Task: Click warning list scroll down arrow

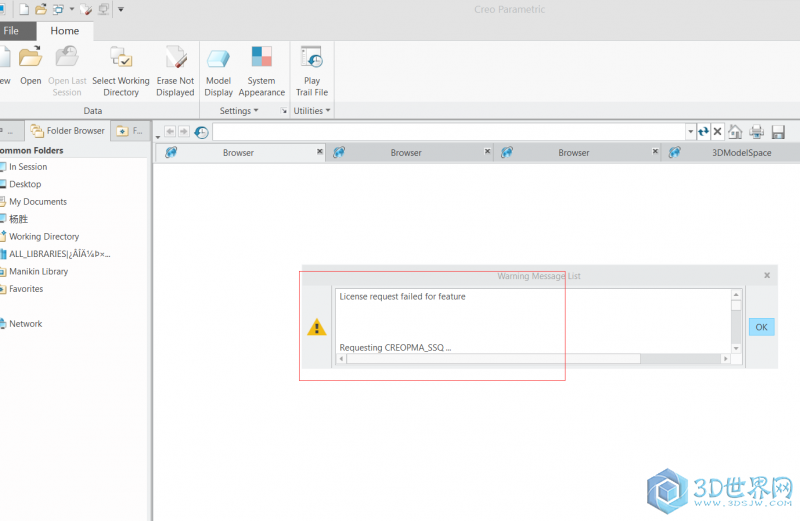Action: [736, 349]
